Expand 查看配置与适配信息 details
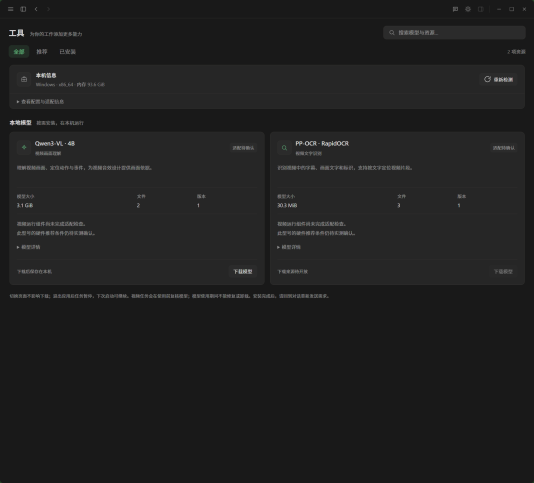 tap(40, 102)
